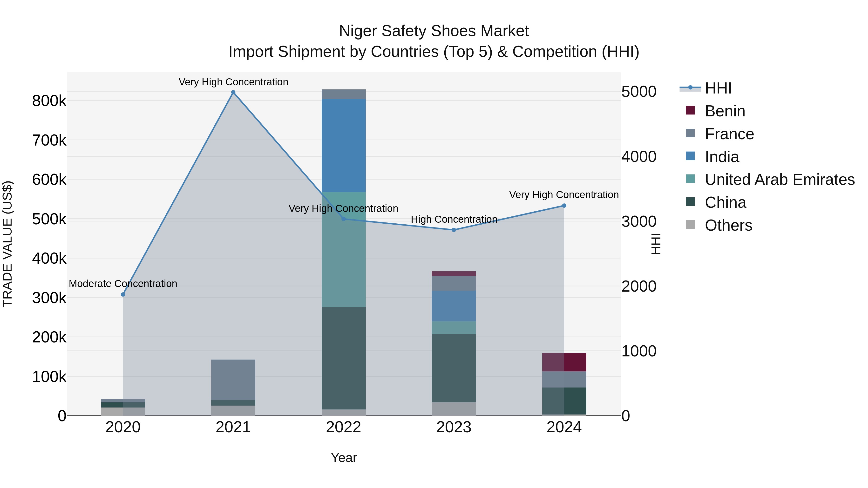Image resolution: width=868 pixels, height=488 pixels.
Task: Click the 5000 right axis tick
Action: pos(639,92)
